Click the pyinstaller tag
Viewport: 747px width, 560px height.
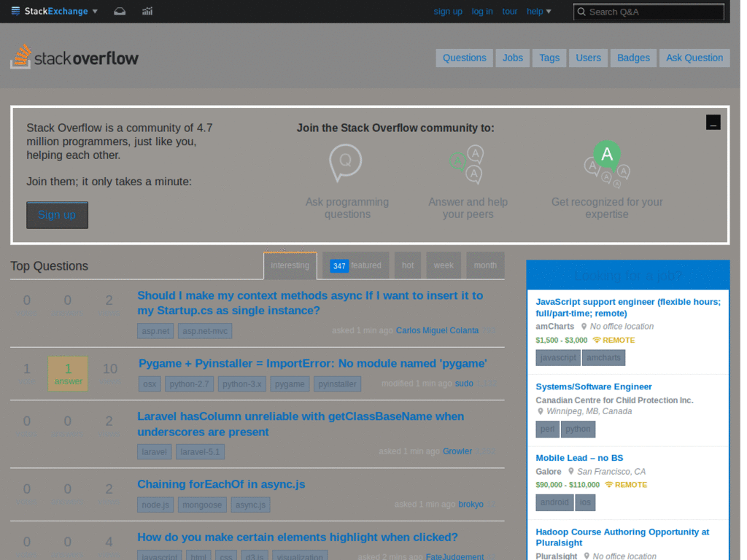[x=337, y=384]
